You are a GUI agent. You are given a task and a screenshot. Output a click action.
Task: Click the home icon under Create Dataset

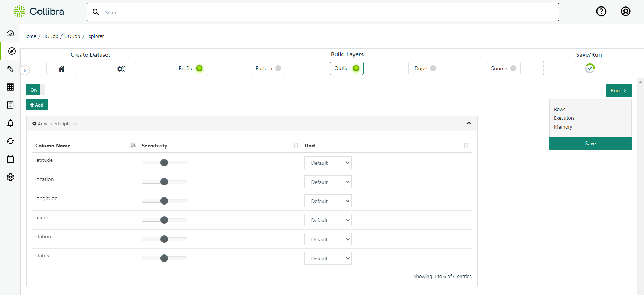click(x=61, y=69)
